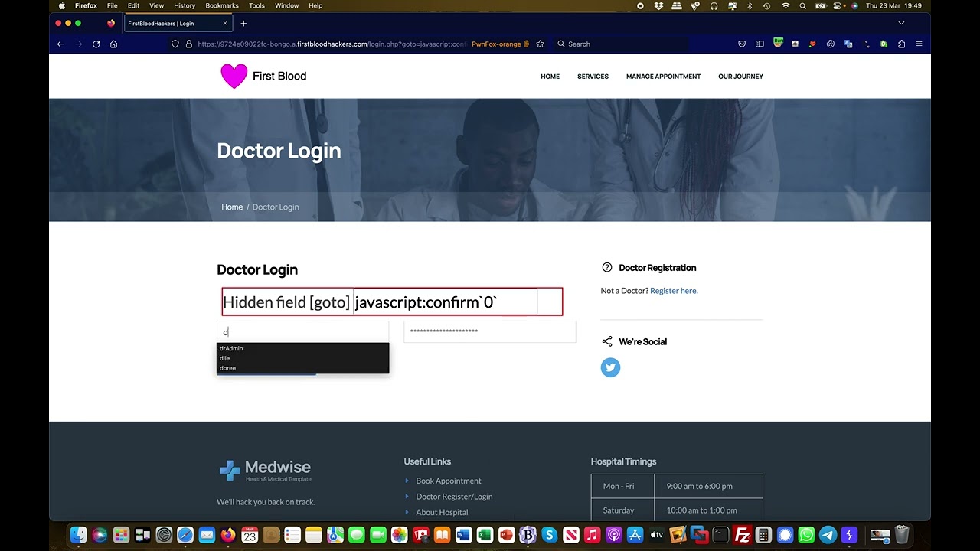Open Dropbox in the menu bar
This screenshot has height=551, width=980.
[x=658, y=5]
